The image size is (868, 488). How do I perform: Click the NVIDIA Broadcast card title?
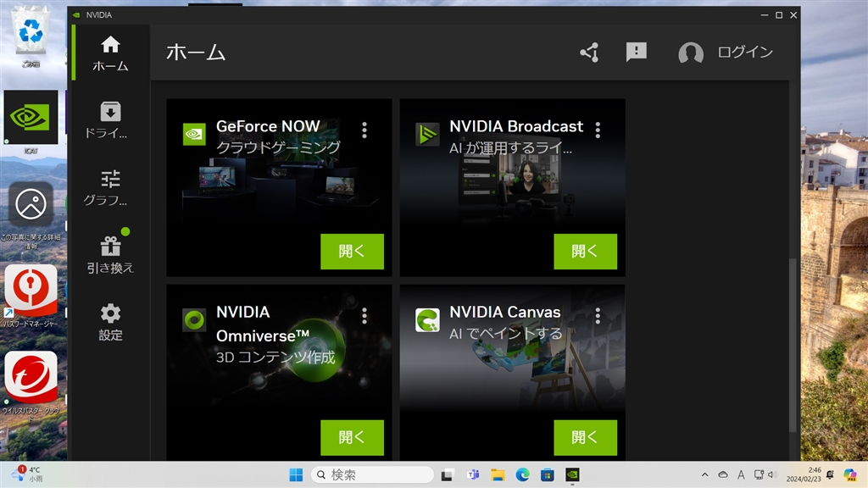pos(516,126)
